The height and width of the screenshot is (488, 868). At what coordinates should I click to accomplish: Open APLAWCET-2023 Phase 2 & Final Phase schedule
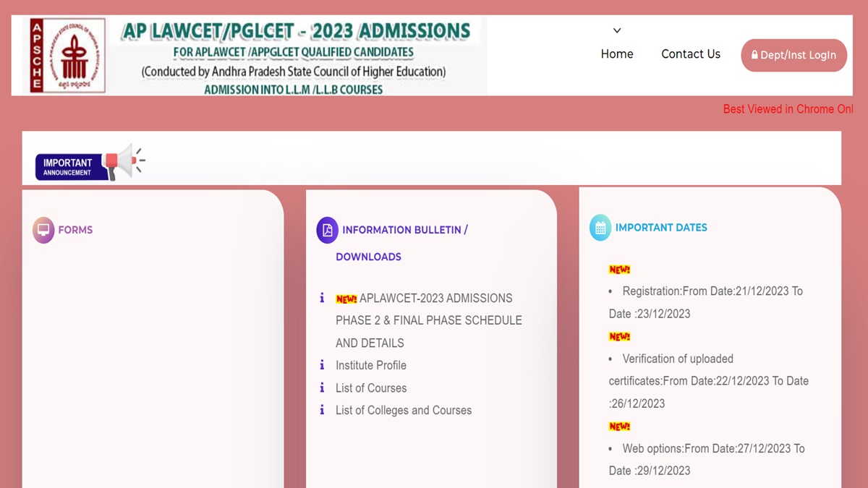click(429, 320)
